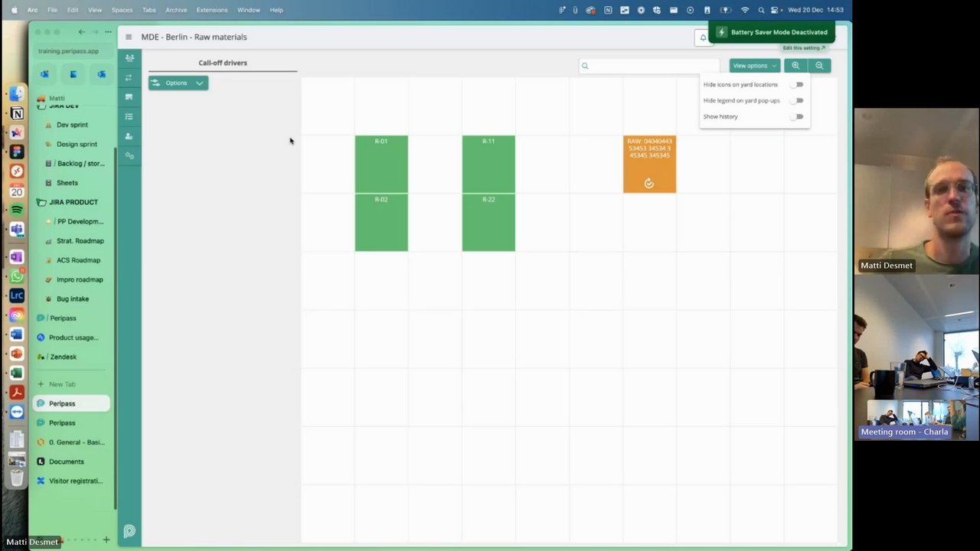Open the Dev sprint tab in Arc sidebar
This screenshot has width=980, height=551.
(x=72, y=125)
